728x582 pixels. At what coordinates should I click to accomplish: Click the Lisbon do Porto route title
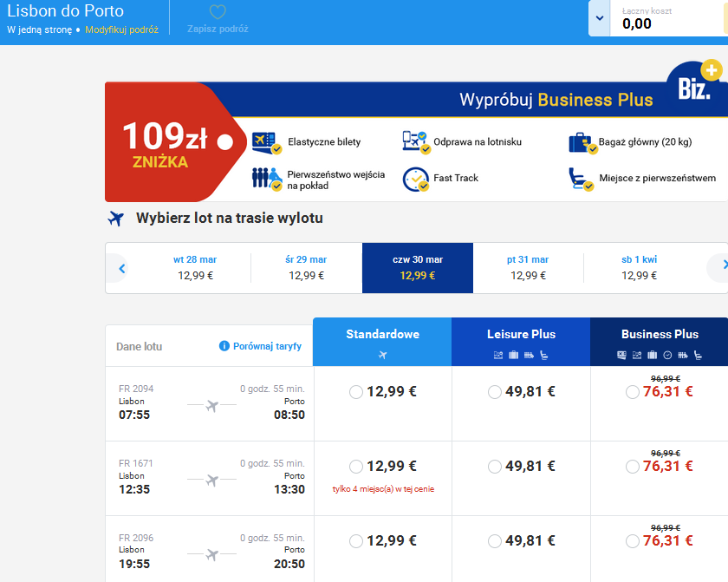coord(66,10)
